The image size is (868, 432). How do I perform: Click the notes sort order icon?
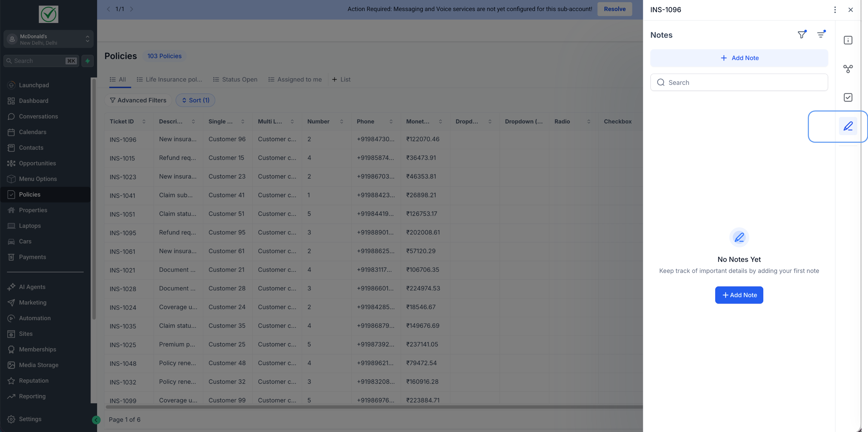[x=821, y=35]
